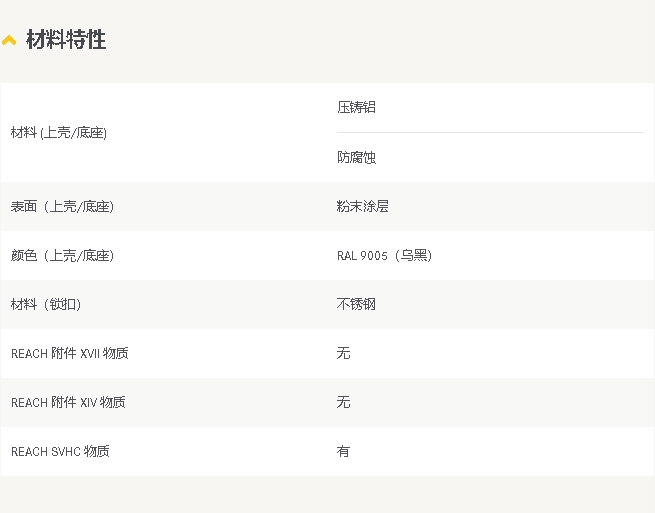Select the REACH 附件 XIV 物质 label

tap(68, 402)
